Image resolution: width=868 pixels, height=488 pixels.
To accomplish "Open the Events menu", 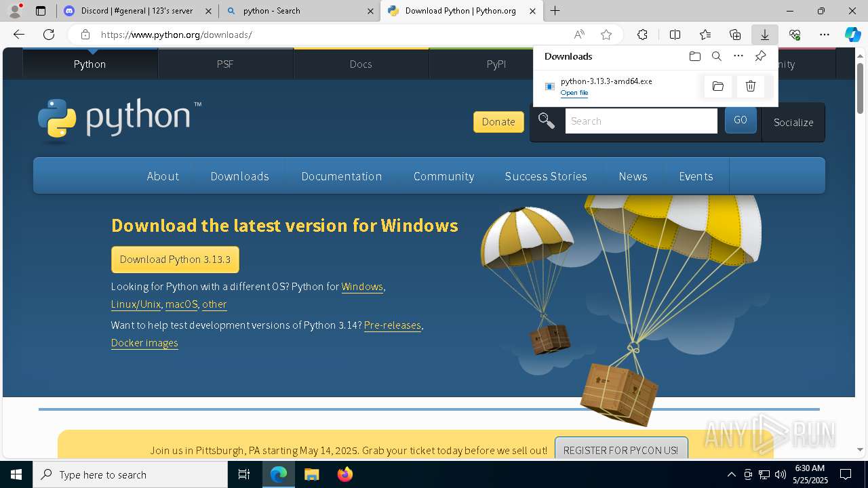I will (696, 176).
